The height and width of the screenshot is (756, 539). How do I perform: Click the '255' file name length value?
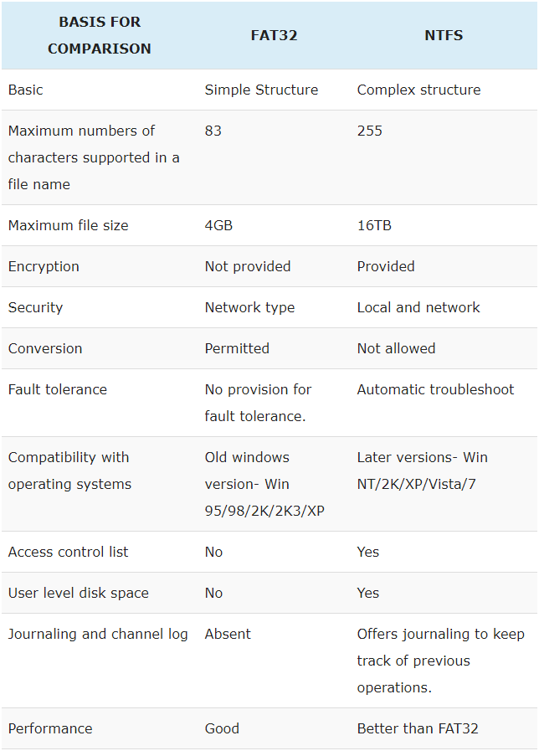click(369, 131)
